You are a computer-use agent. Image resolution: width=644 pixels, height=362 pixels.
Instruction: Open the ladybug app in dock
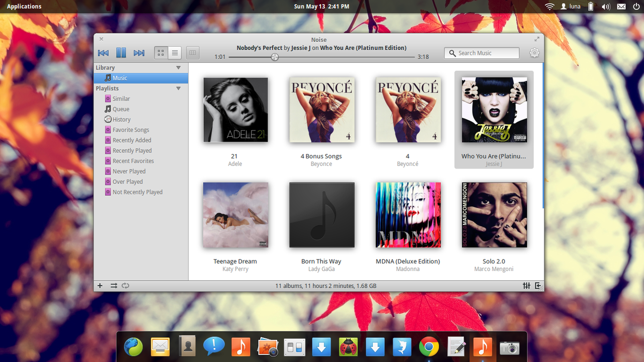point(348,347)
